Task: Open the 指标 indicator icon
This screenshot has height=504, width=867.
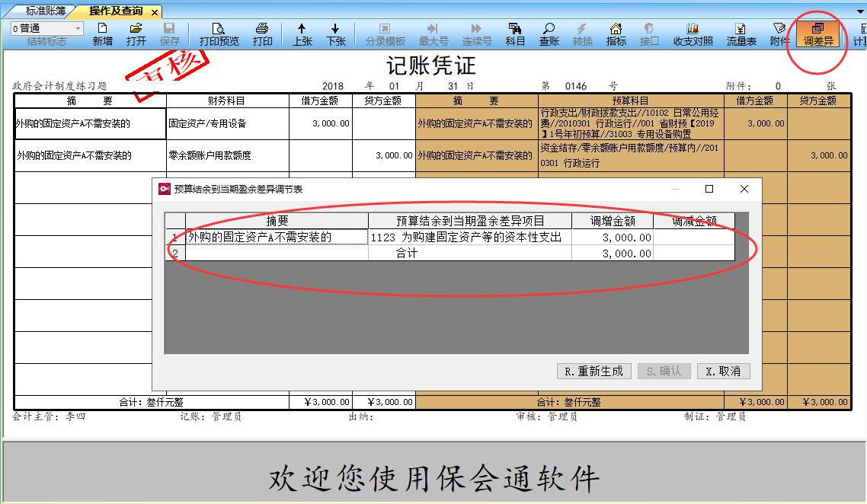Action: click(x=616, y=34)
